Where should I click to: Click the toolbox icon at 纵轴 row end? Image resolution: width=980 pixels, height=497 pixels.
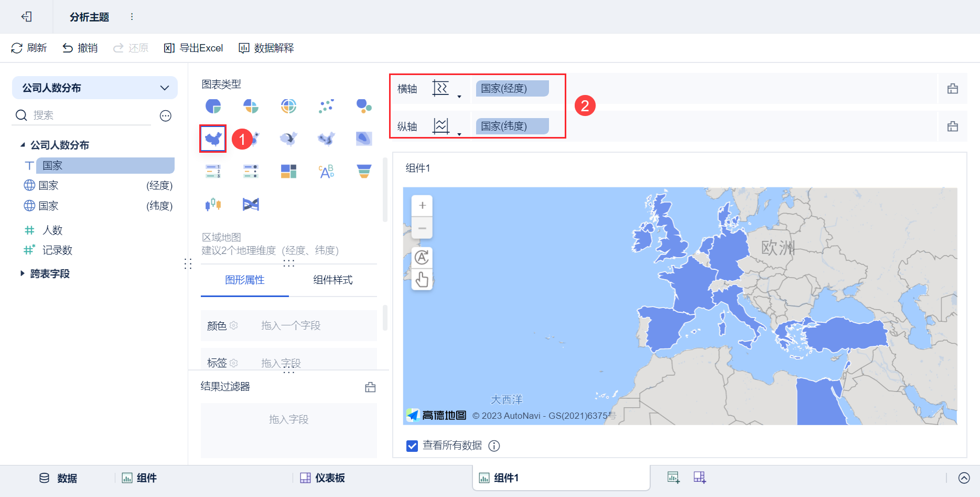pos(953,126)
